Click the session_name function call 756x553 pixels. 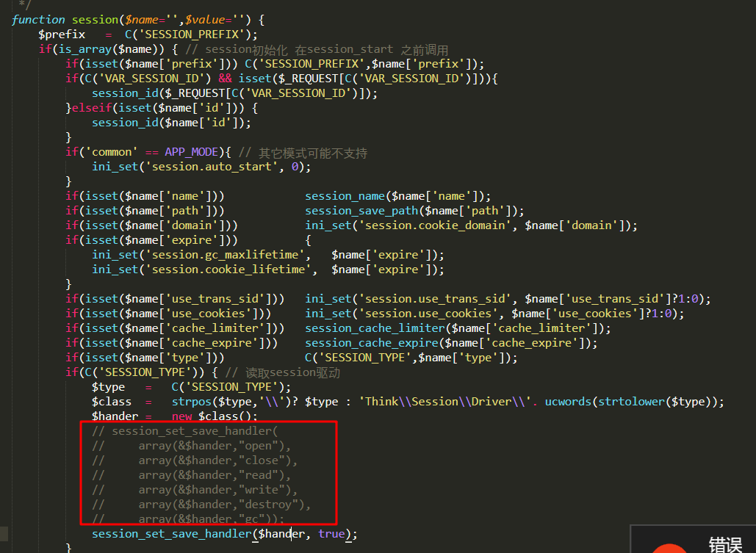[345, 195]
